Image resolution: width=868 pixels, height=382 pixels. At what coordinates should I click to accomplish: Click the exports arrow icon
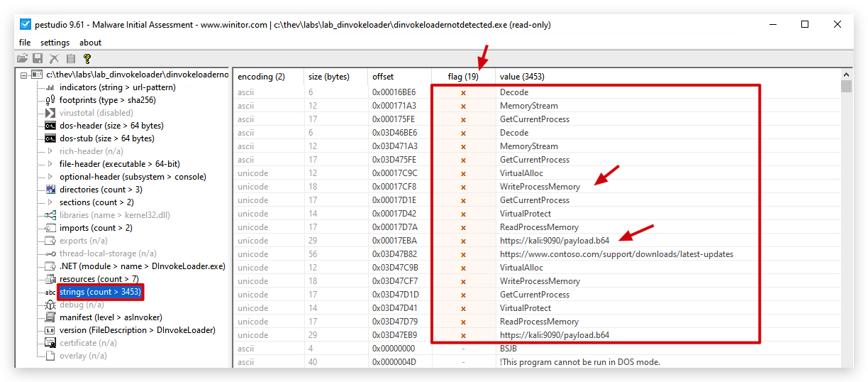point(50,241)
